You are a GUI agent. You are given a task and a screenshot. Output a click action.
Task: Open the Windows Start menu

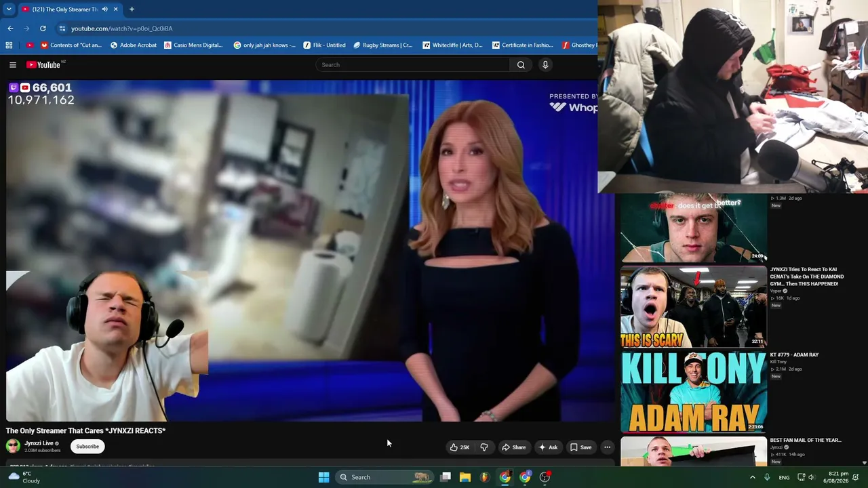(x=323, y=477)
